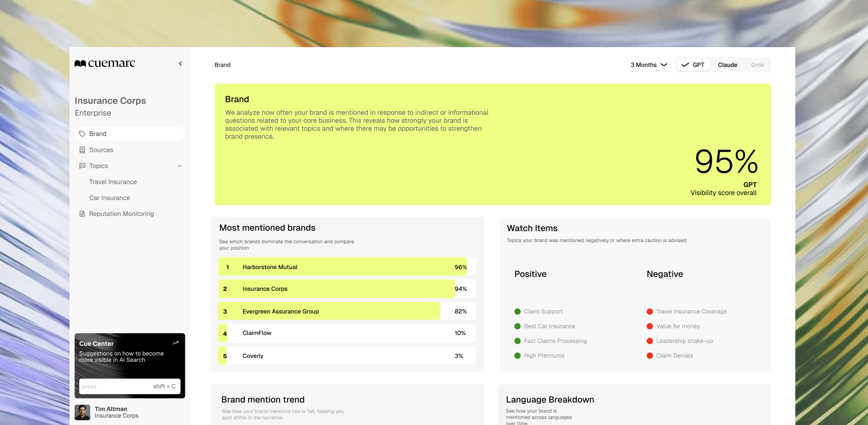Click the Sources document icon
This screenshot has height=425, width=868.
point(82,150)
